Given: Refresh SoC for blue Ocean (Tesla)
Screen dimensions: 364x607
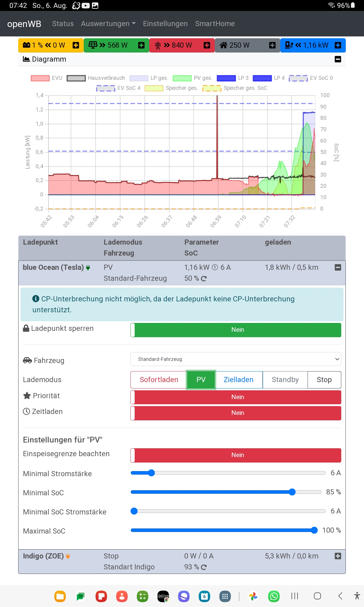Looking at the screenshot, I should [x=204, y=278].
